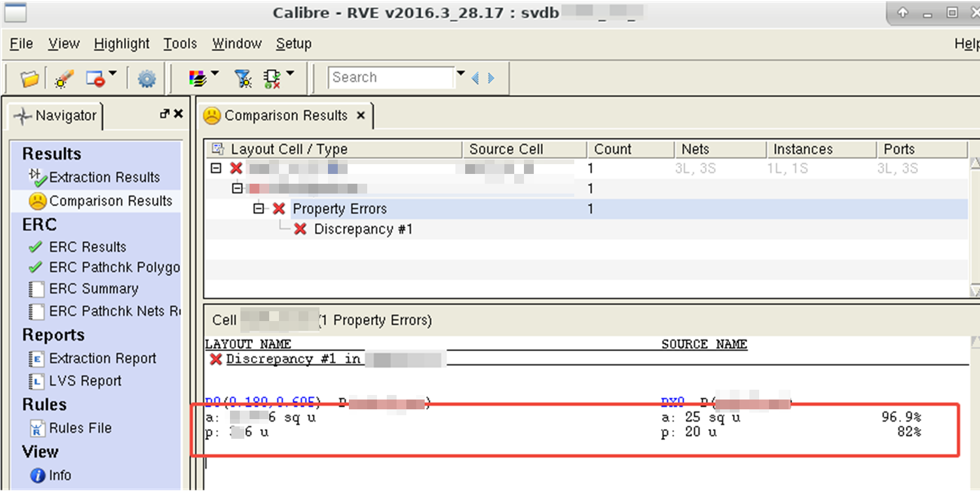
Task: Click the clear highlights window icon
Action: (x=95, y=79)
